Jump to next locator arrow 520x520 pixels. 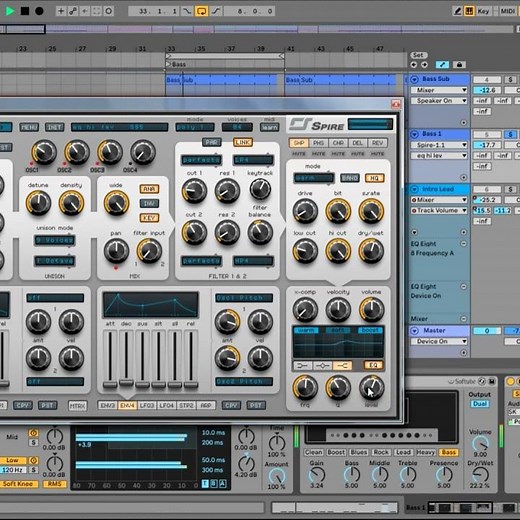(424, 64)
